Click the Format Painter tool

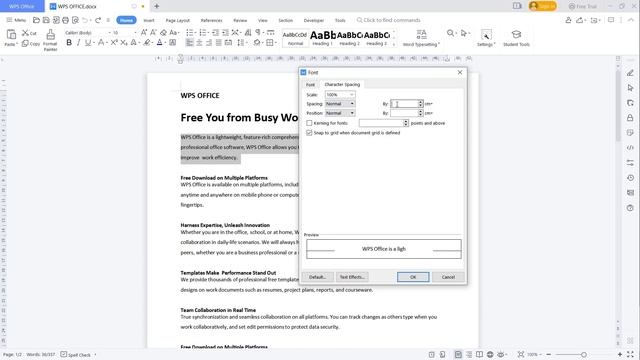[50, 40]
